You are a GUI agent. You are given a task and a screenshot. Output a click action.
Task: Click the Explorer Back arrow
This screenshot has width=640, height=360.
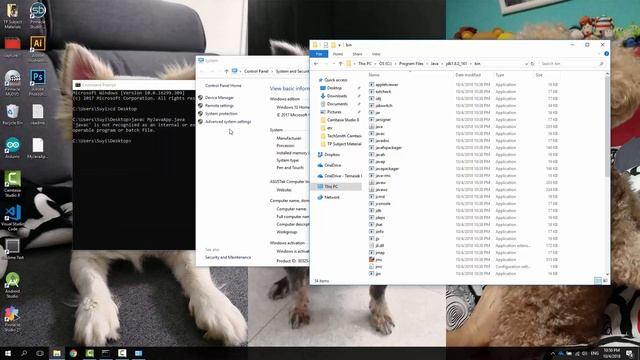[316, 64]
